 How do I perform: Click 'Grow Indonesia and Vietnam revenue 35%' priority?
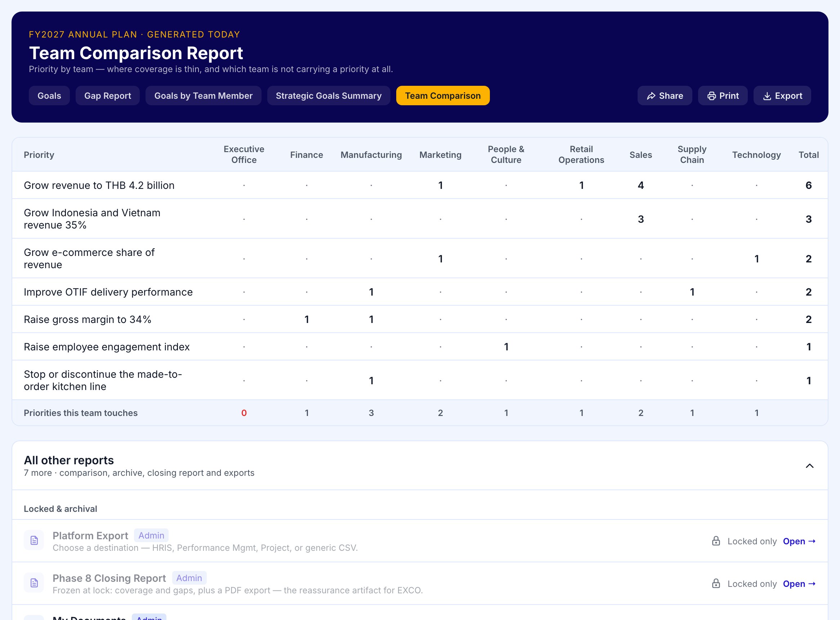92,219
